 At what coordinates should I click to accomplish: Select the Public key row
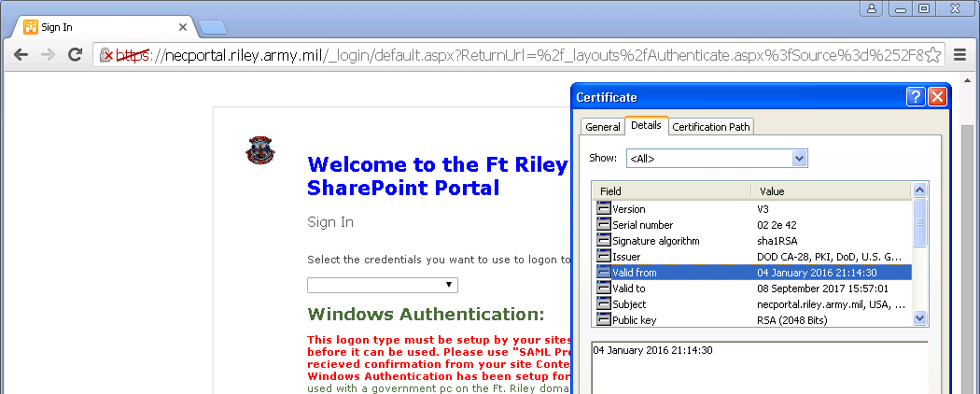point(752,320)
